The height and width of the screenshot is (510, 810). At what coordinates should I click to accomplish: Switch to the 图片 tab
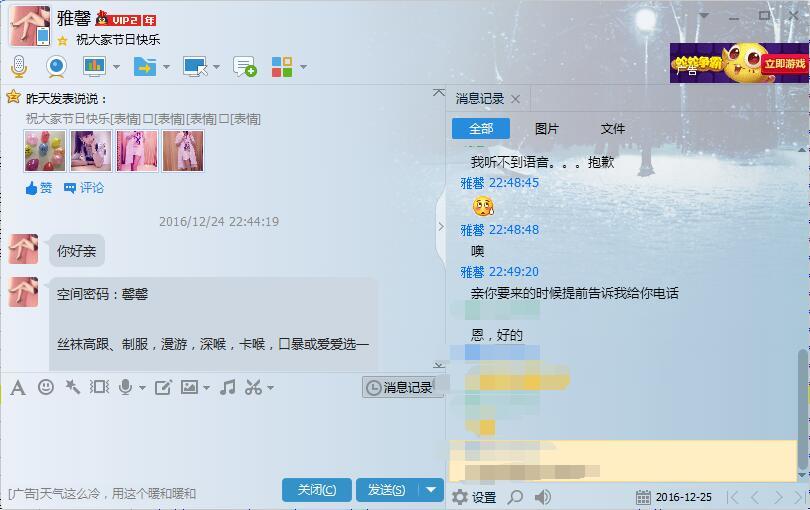pos(547,129)
